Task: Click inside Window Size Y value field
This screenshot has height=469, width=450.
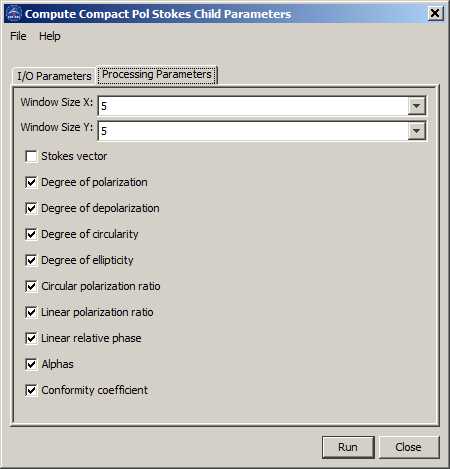Action: coord(253,131)
